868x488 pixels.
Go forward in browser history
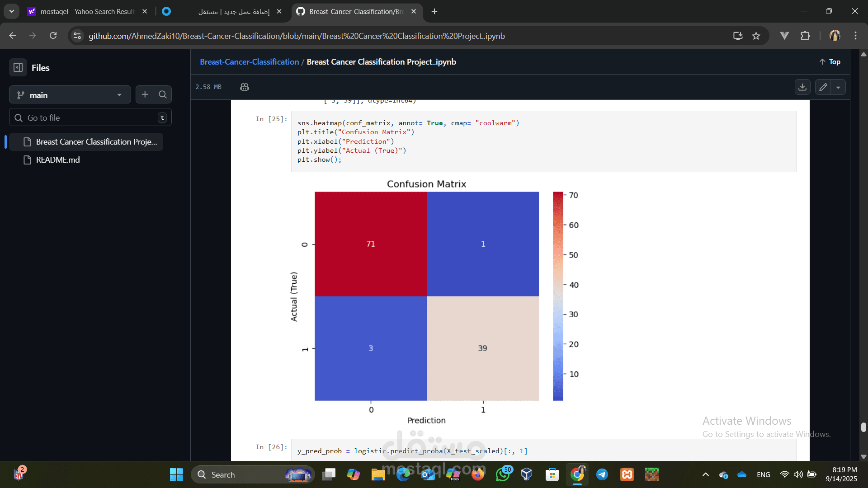pos(33,36)
